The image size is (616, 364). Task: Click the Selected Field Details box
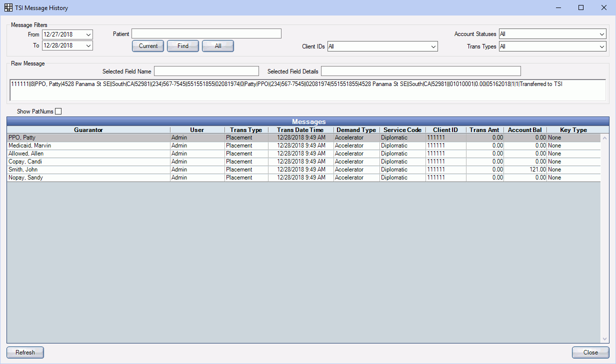421,71
